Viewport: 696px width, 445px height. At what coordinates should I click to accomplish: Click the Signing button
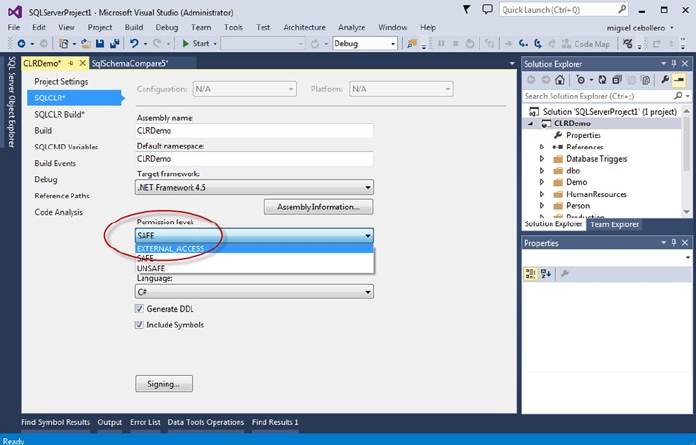pos(164,384)
